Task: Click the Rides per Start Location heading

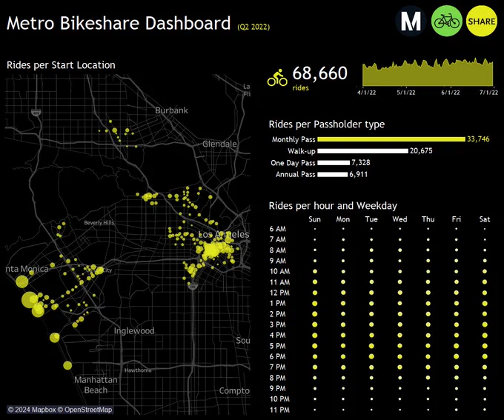Action: pos(61,65)
